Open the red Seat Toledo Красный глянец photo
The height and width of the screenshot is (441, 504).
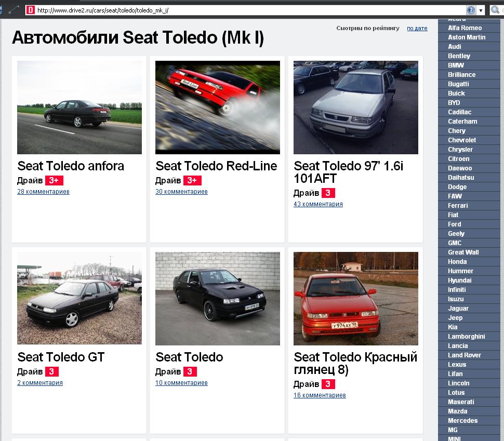coord(356,299)
